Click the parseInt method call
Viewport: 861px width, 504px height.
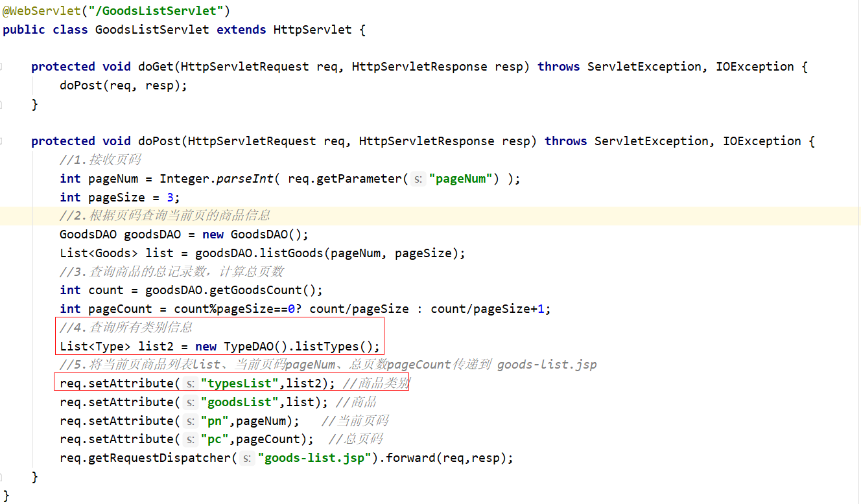click(x=244, y=179)
